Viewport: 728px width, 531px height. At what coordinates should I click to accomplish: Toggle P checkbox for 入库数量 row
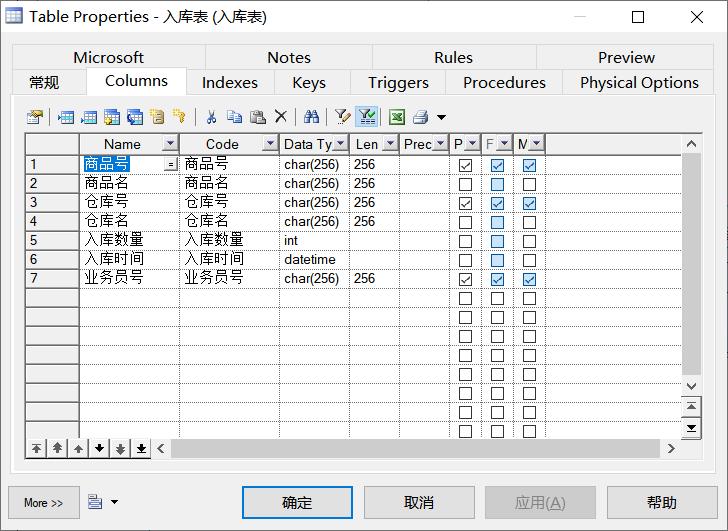(x=465, y=241)
